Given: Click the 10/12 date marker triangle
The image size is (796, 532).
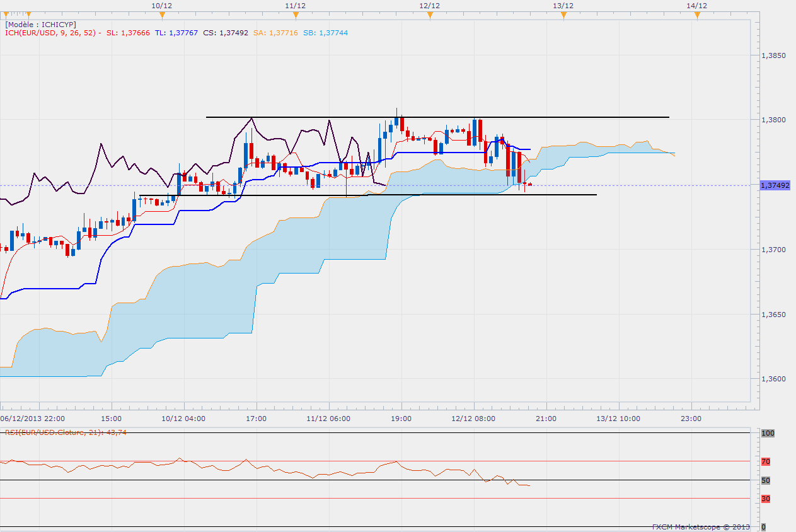Looking at the screenshot, I should pyautogui.click(x=162, y=14).
